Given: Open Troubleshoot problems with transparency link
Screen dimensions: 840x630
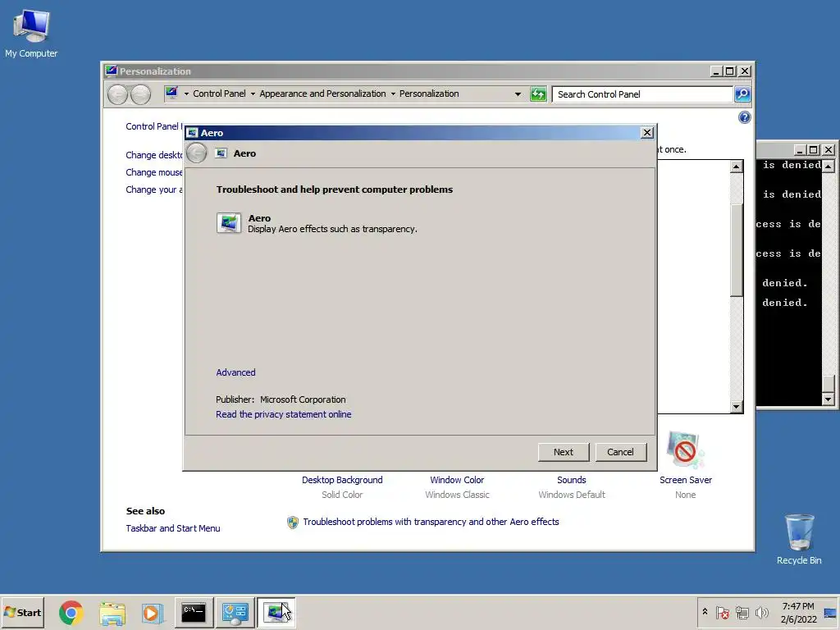Looking at the screenshot, I should click(431, 522).
